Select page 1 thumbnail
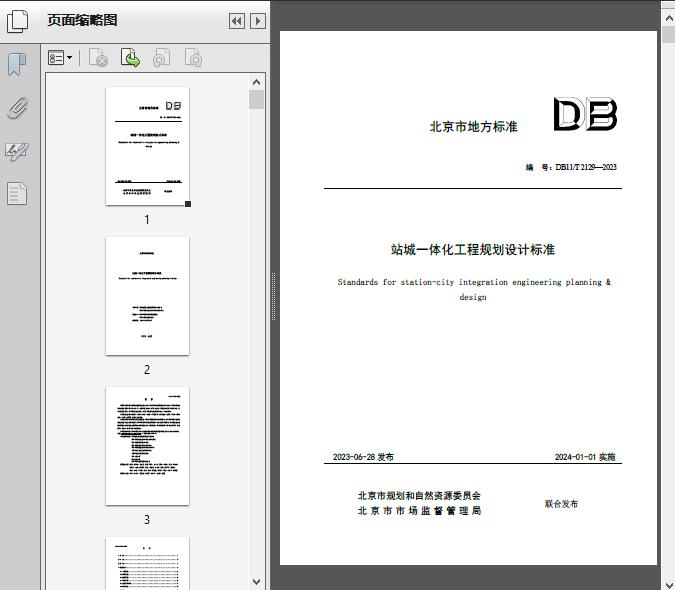 (x=147, y=146)
